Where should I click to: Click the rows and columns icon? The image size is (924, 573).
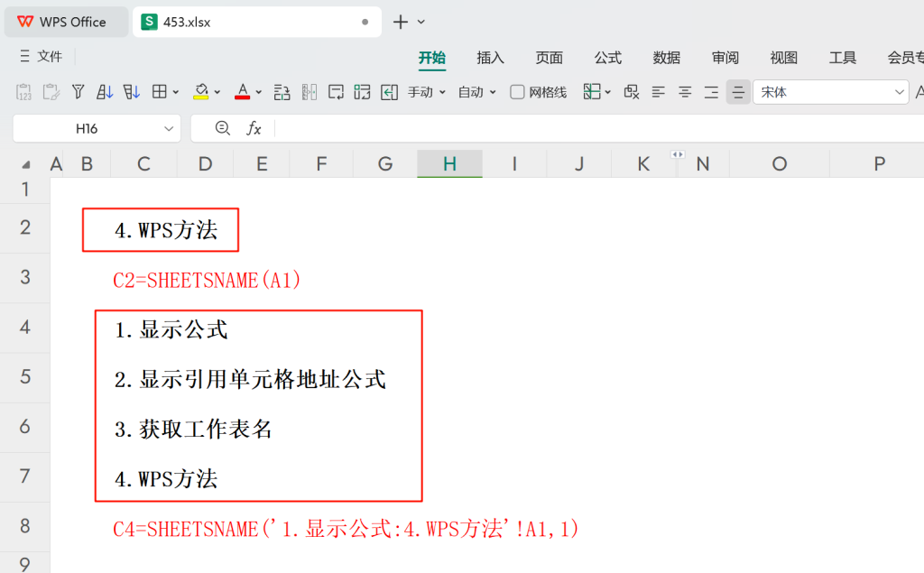[x=282, y=92]
